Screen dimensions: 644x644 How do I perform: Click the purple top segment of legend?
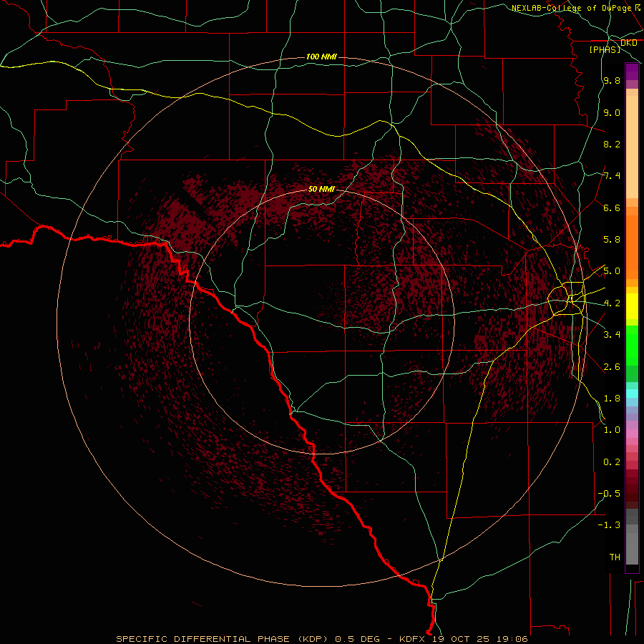click(x=632, y=72)
